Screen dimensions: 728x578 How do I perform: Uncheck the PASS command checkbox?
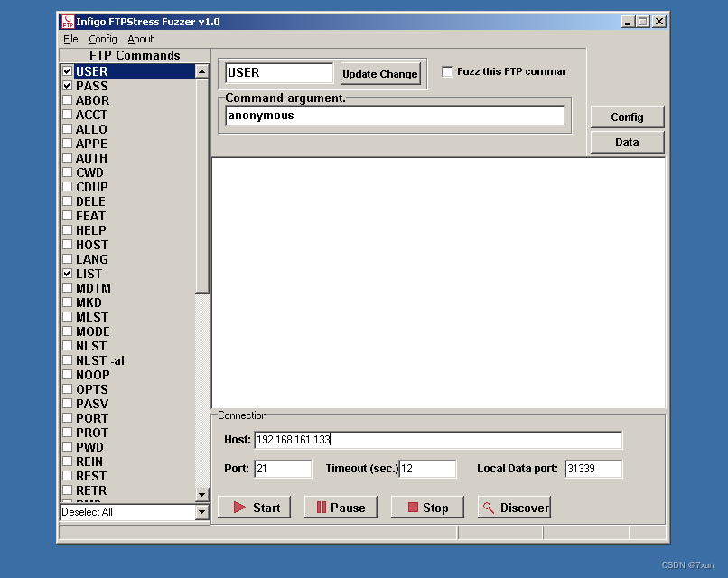[x=67, y=86]
